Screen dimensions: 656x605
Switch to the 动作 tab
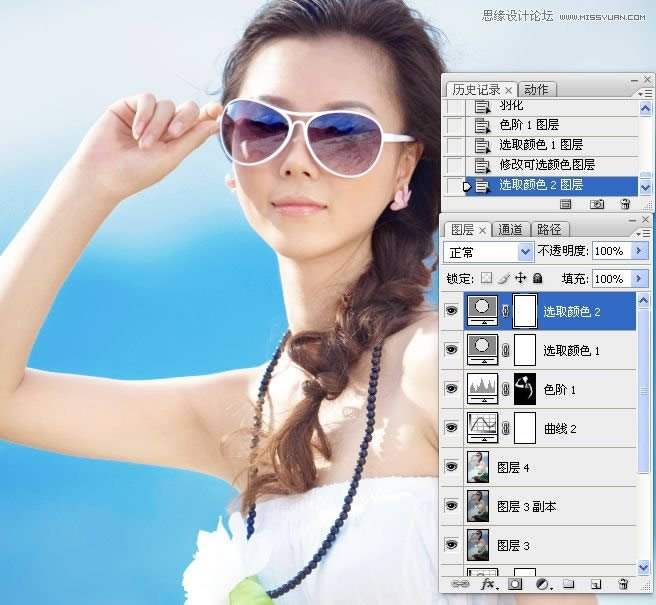(536, 89)
